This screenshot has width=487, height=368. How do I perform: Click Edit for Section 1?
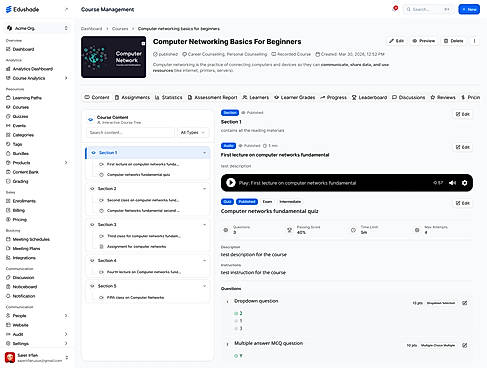tap(463, 114)
